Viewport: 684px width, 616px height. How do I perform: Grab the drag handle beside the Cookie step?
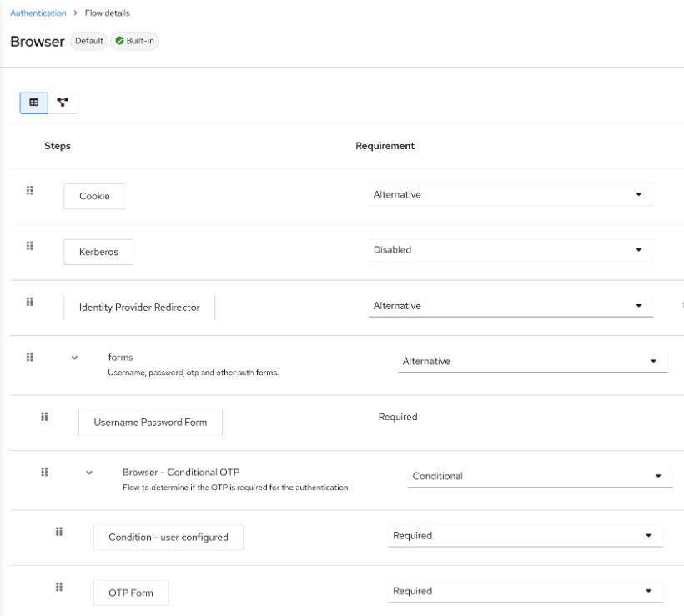tap(31, 190)
